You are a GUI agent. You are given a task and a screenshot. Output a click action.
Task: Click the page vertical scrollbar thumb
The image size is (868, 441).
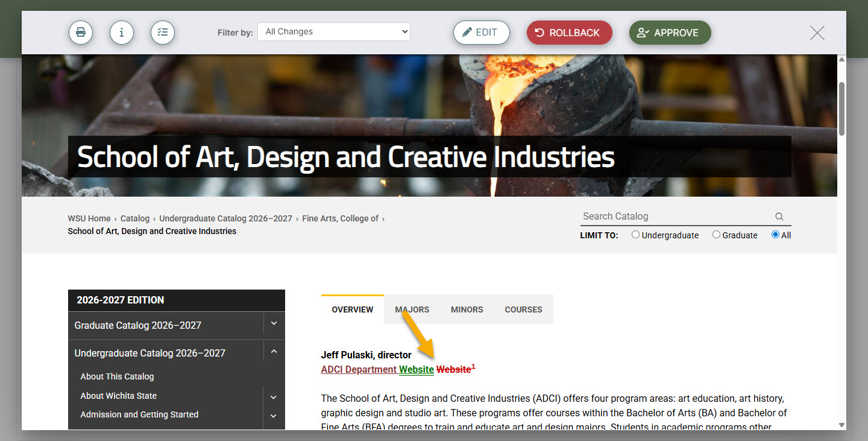[841, 109]
